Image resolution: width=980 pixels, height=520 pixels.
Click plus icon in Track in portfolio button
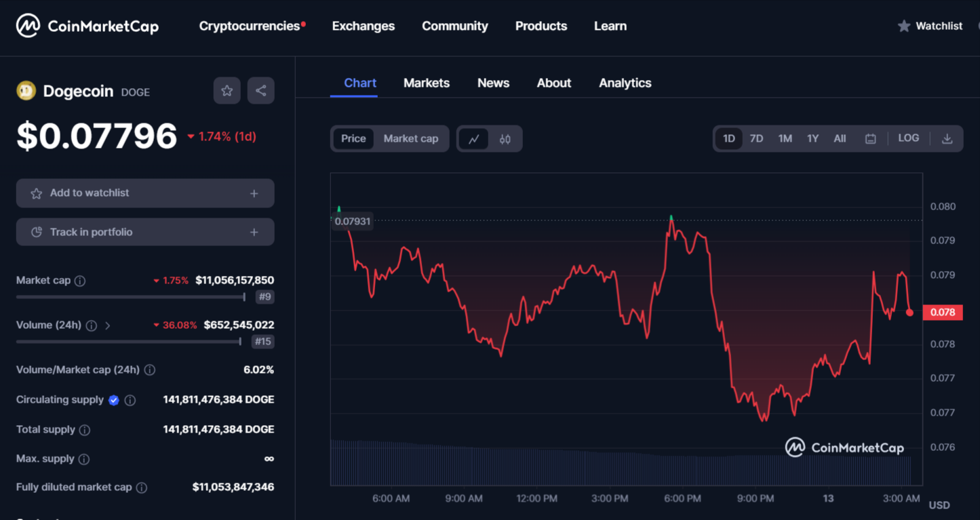point(254,233)
